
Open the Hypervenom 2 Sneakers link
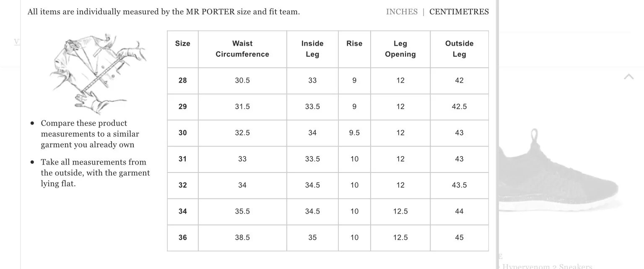547,266
